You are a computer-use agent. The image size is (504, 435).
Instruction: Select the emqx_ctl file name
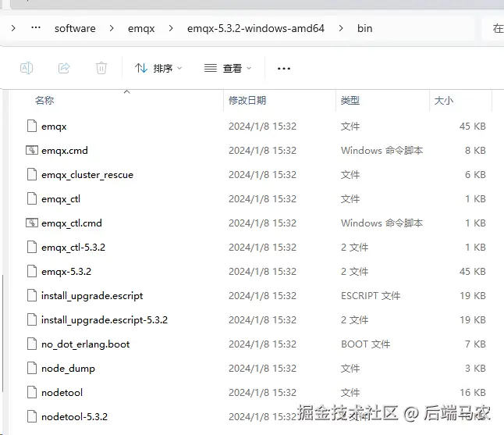pyautogui.click(x=61, y=199)
